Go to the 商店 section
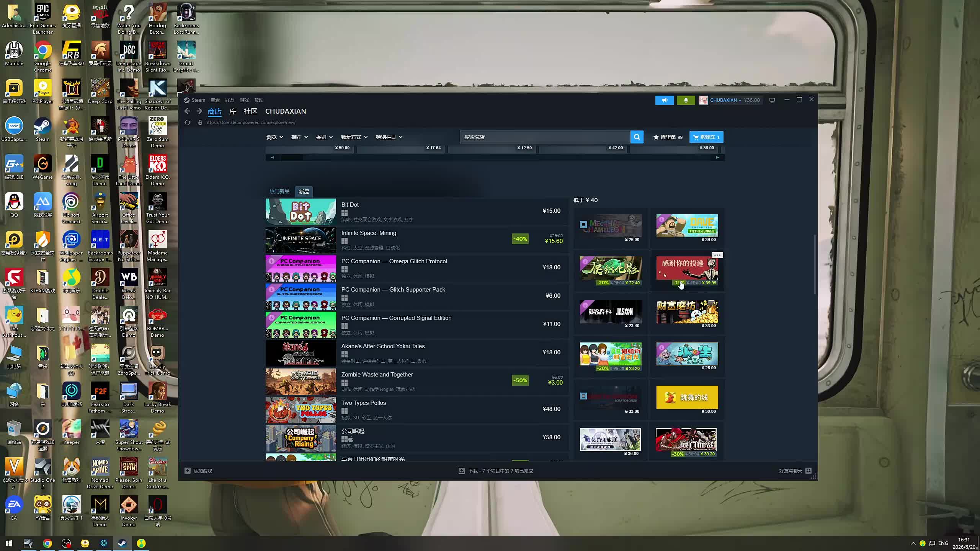Image resolution: width=980 pixels, height=551 pixels. (x=214, y=111)
